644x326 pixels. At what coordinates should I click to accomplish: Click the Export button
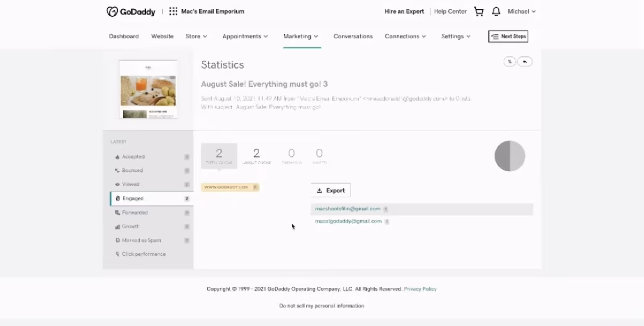coord(330,191)
